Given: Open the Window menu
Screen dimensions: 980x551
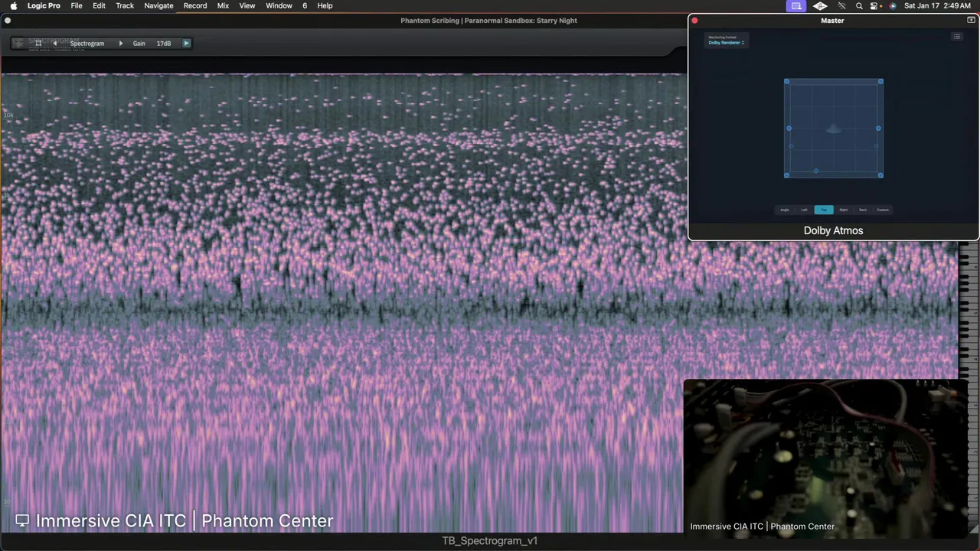Looking at the screenshot, I should click(x=279, y=5).
